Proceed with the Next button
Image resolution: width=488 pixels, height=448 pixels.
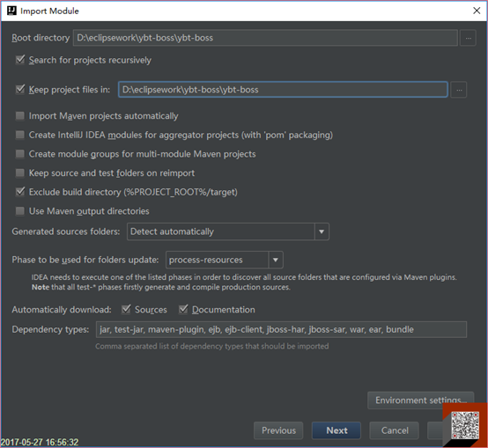(336, 430)
